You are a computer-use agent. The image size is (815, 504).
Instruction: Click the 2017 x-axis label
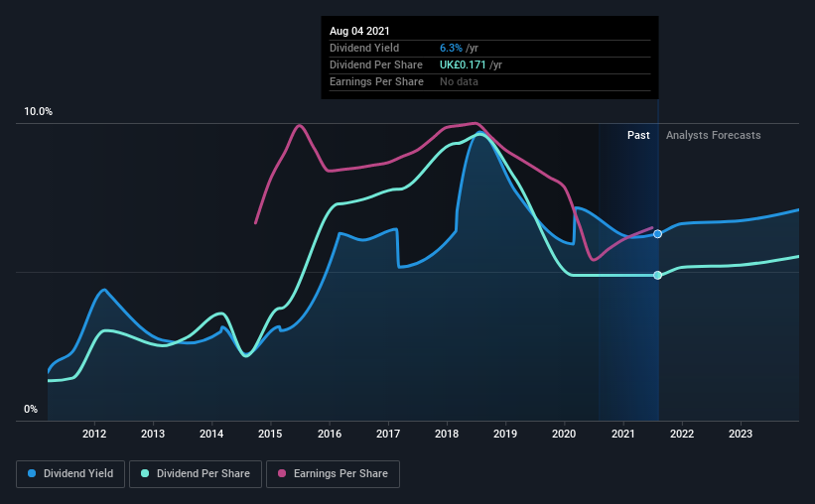tap(388, 434)
